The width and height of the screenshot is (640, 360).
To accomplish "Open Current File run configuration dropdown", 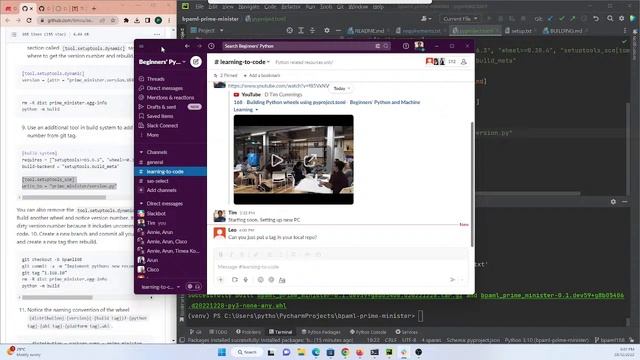I will (460, 19).
